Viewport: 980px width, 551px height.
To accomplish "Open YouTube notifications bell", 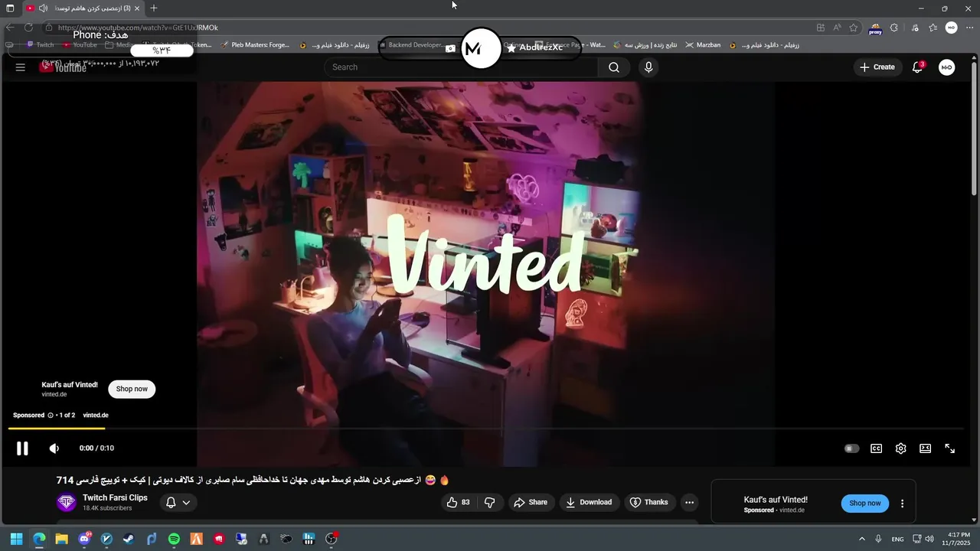I will coord(917,67).
